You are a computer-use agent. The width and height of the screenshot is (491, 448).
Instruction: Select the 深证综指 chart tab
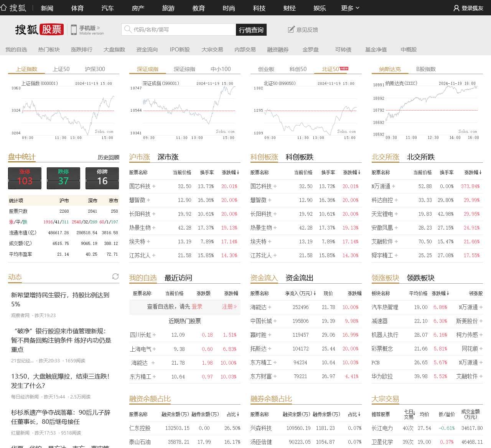coord(184,69)
